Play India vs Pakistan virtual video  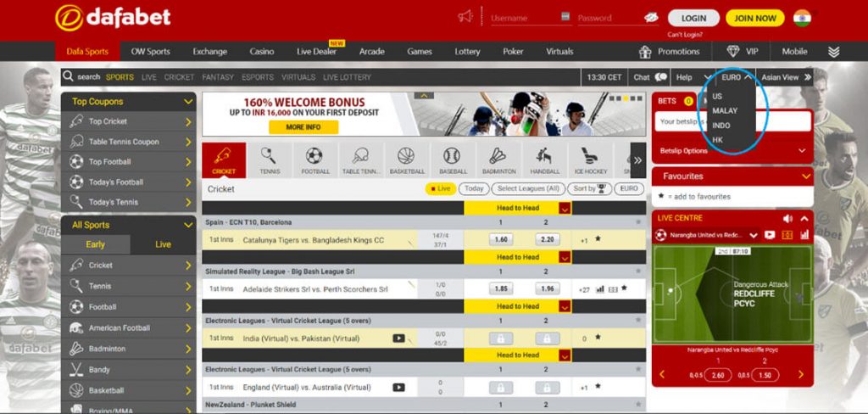pyautogui.click(x=398, y=338)
